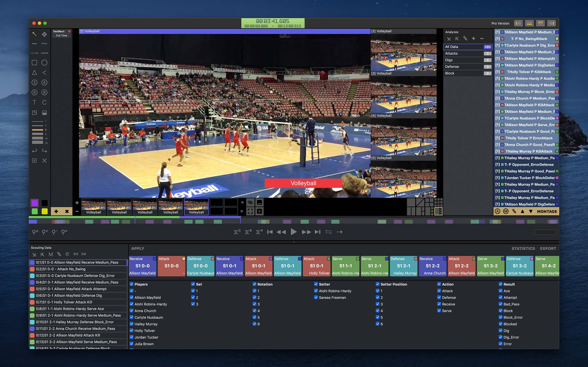Uncheck the Sareea Freeman setter checkbox

point(316,297)
